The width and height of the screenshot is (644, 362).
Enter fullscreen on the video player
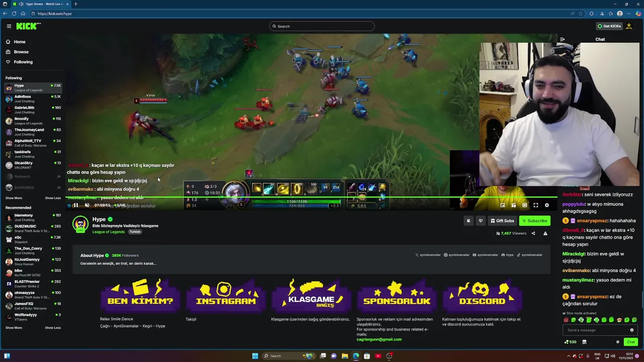[x=536, y=205]
